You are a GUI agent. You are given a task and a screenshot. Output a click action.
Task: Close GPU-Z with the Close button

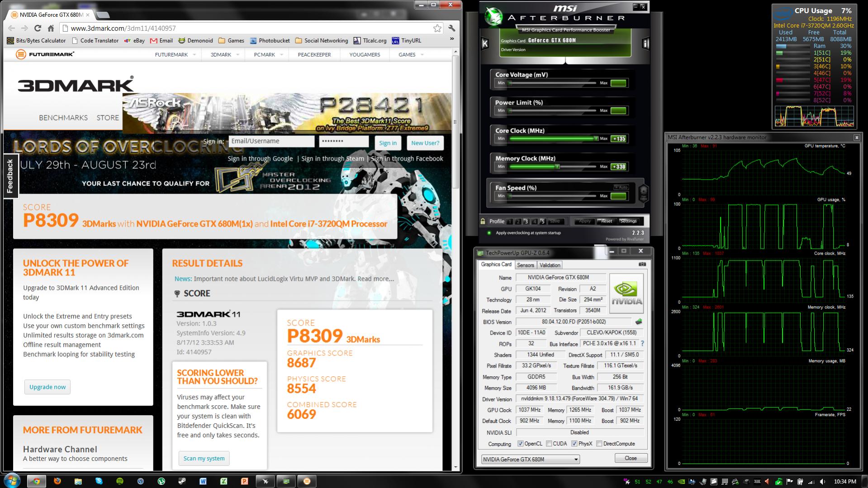point(631,458)
